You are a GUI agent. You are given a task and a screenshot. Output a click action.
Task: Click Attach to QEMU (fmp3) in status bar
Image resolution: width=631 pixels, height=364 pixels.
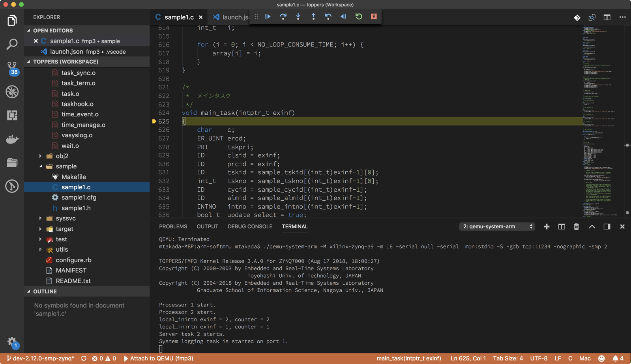(158, 358)
